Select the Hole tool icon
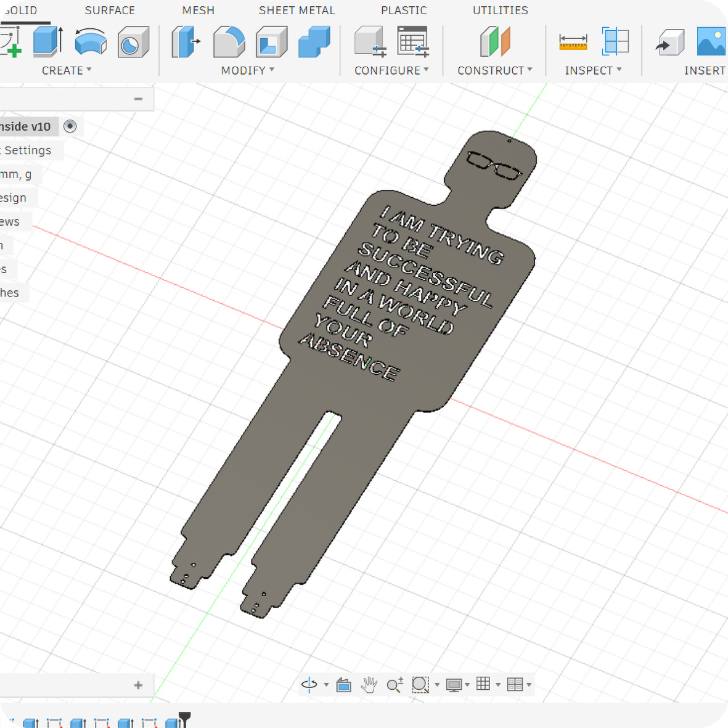Screen dimensions: 728x728 [133, 43]
